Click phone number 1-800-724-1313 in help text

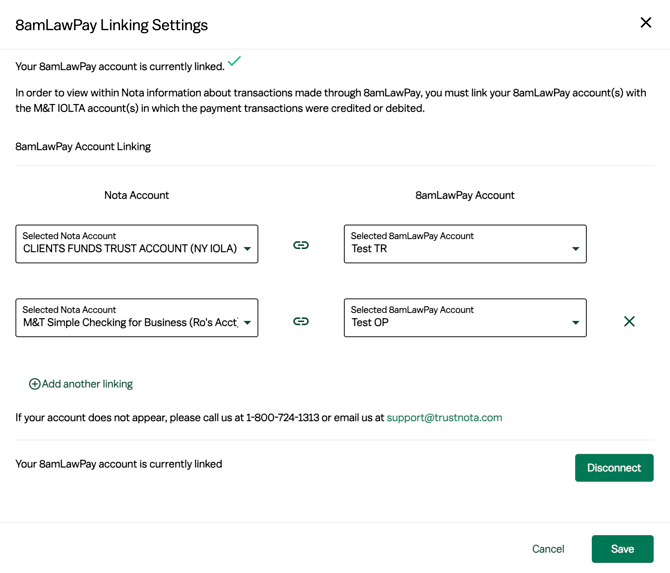282,417
